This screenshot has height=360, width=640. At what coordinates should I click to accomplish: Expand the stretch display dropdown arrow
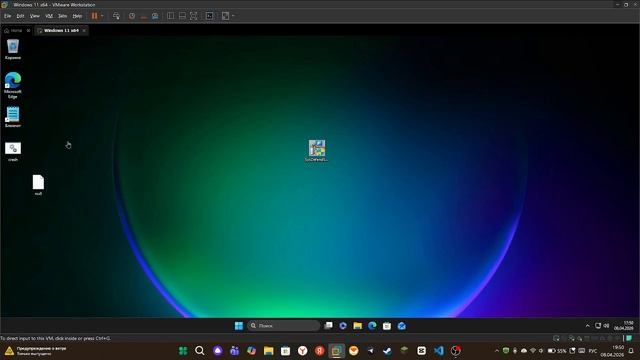(233, 16)
